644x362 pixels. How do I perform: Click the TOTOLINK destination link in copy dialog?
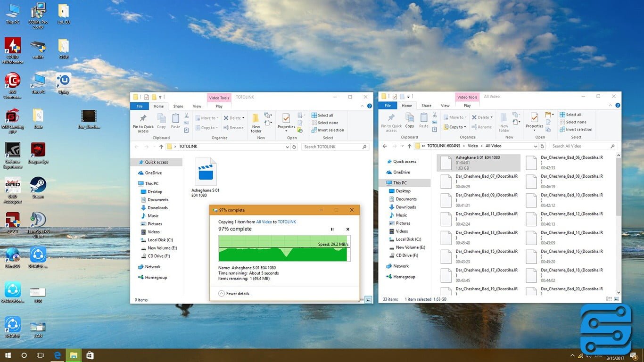[x=287, y=222]
